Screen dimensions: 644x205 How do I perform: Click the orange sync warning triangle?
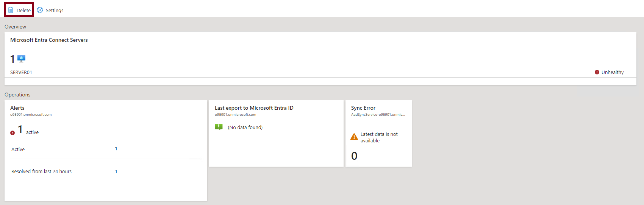coord(354,137)
